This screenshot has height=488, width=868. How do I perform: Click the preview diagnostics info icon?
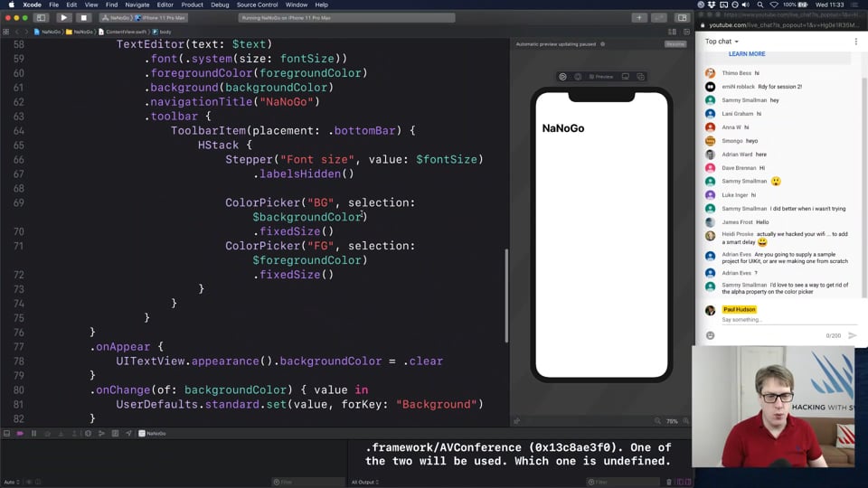click(x=603, y=44)
